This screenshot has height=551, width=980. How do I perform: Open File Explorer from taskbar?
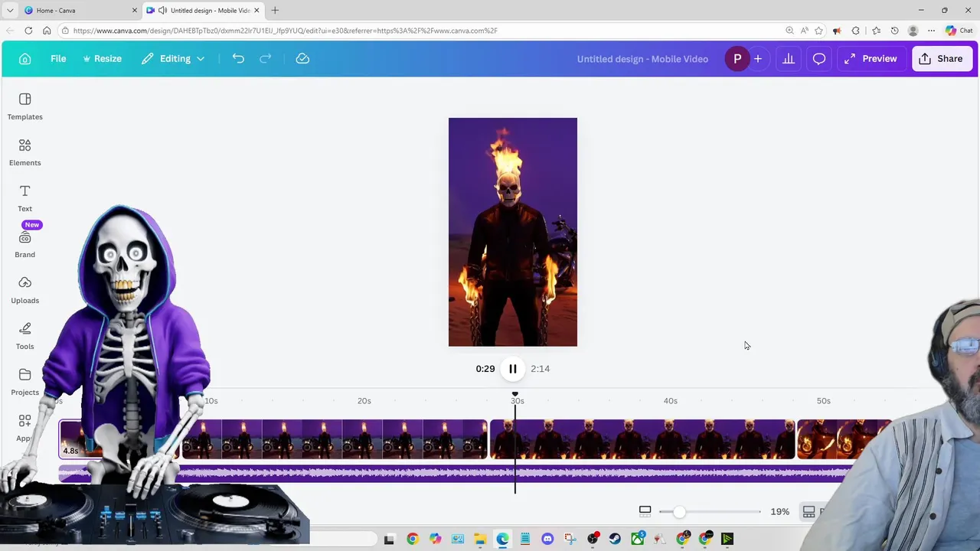point(480,540)
